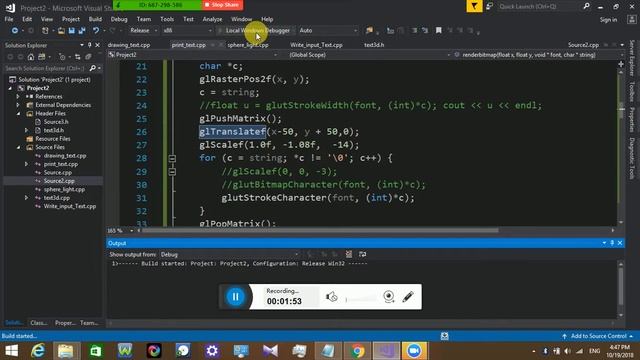
Task: Click the account avatar icon near Sign in
Action: (x=631, y=20)
